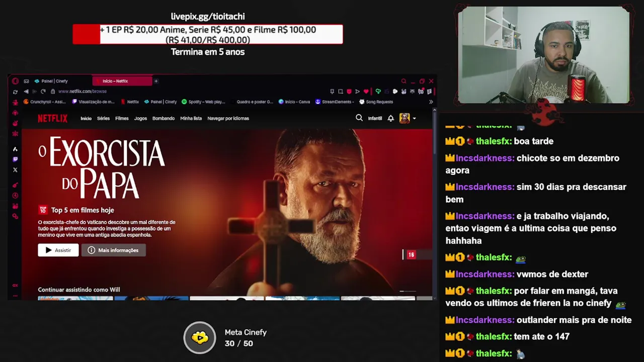Click the Mais informações button
The image size is (644, 362).
point(114,250)
